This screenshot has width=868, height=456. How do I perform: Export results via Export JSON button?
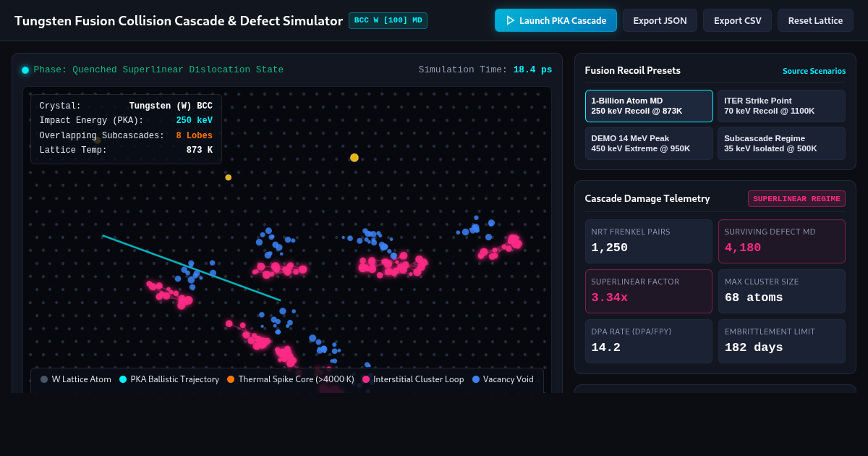(x=660, y=20)
